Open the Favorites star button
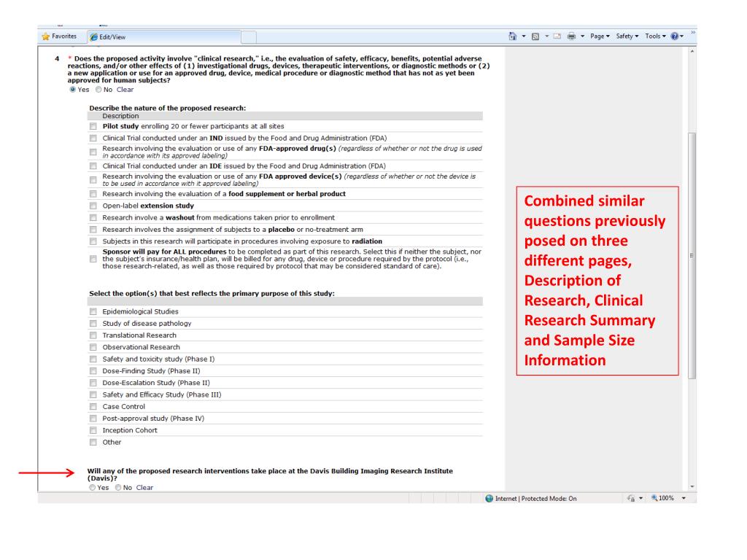This screenshot has height=560, width=747. 59,36
